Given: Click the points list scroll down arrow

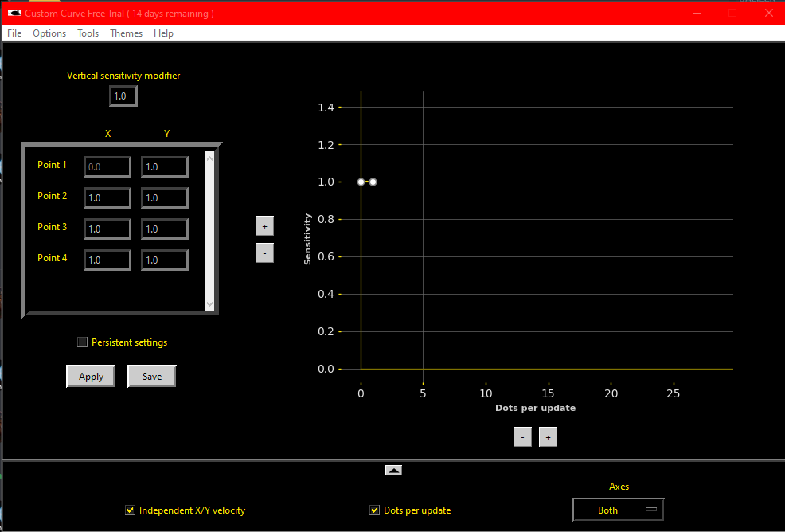Looking at the screenshot, I should pyautogui.click(x=209, y=303).
